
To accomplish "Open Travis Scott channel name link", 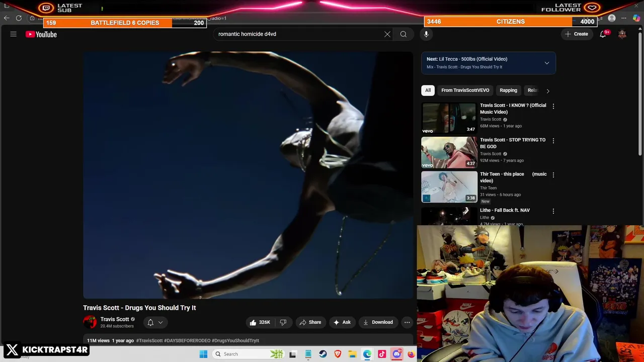I will [x=115, y=319].
